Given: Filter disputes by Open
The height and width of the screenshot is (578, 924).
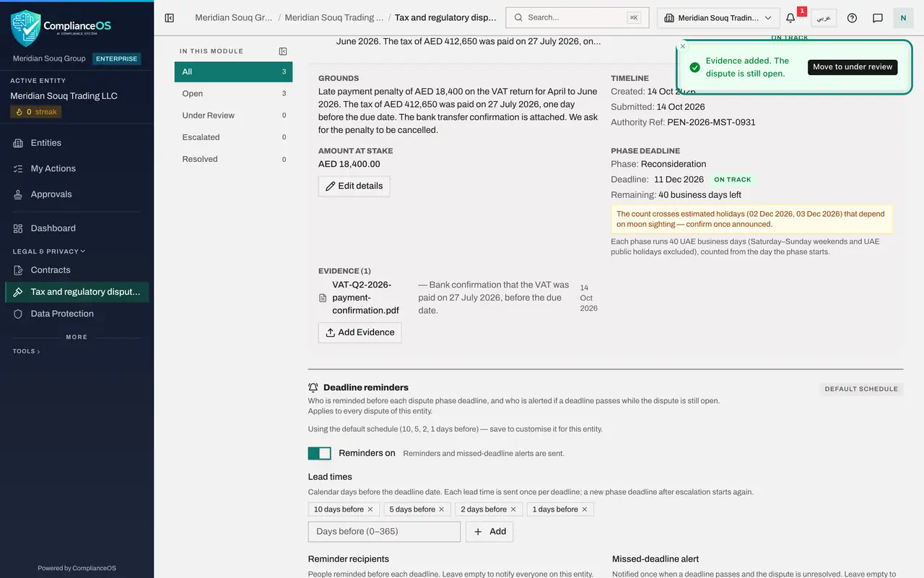Looking at the screenshot, I should pyautogui.click(x=233, y=93).
